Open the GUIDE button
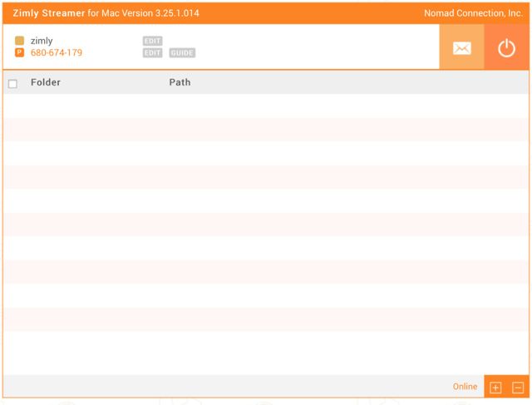The image size is (532, 405). click(x=182, y=53)
